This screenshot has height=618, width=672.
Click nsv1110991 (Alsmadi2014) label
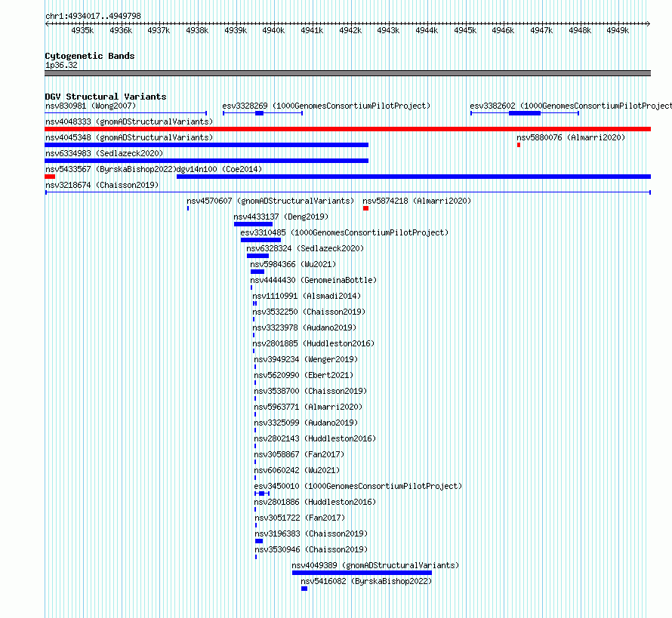click(307, 296)
